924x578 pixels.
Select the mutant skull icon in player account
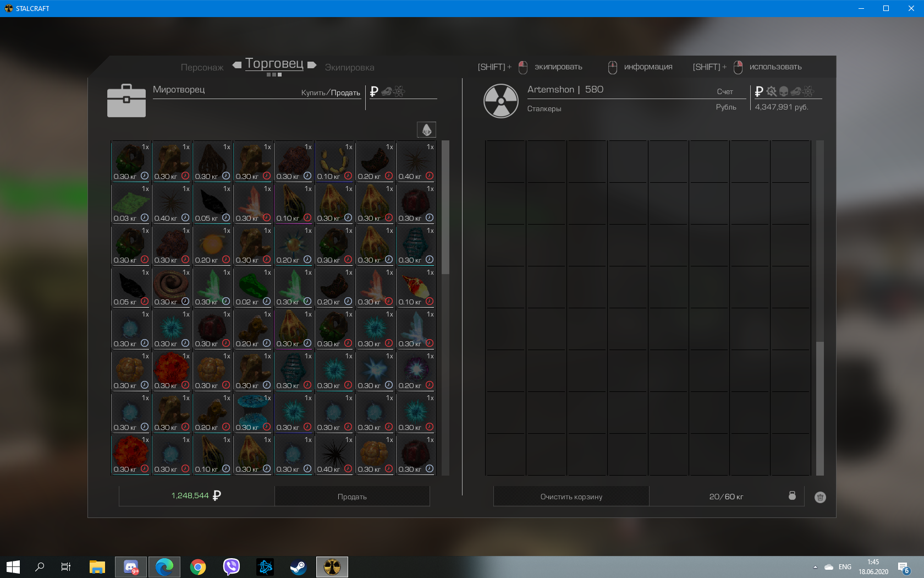796,91
